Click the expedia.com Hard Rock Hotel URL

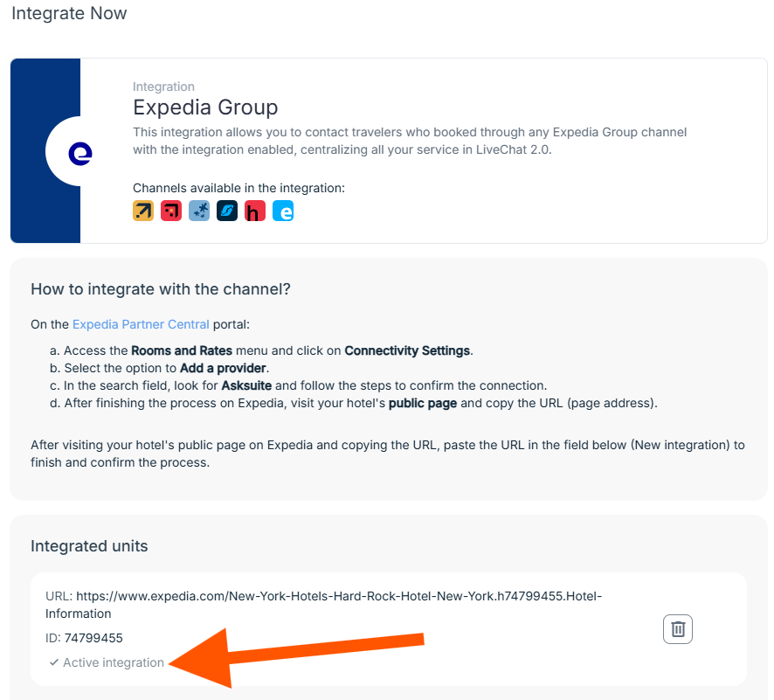pyautogui.click(x=324, y=605)
